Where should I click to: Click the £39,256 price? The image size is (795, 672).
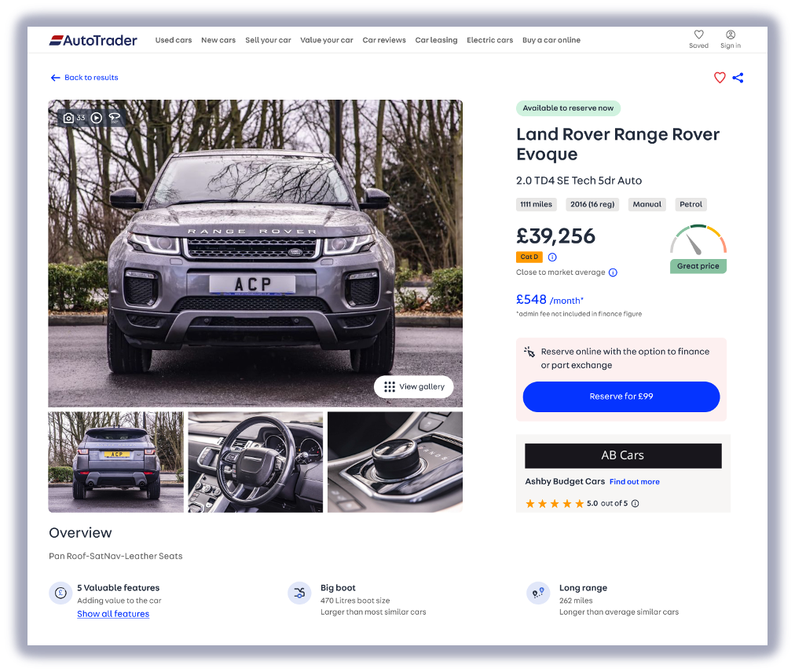coord(555,236)
